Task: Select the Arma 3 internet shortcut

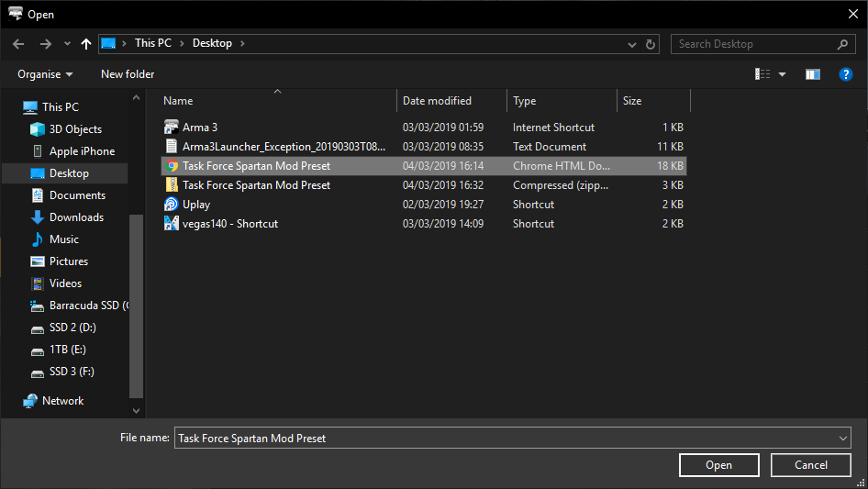Action: point(200,128)
